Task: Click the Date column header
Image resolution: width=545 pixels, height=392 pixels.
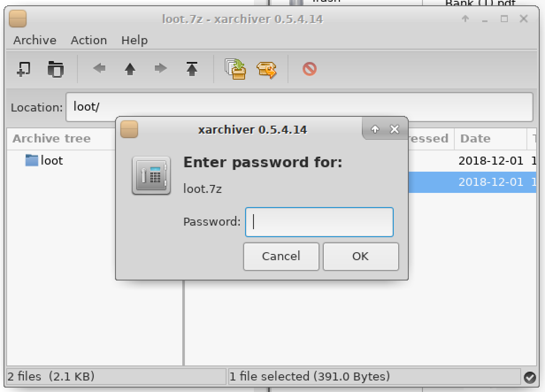Action: coord(491,138)
